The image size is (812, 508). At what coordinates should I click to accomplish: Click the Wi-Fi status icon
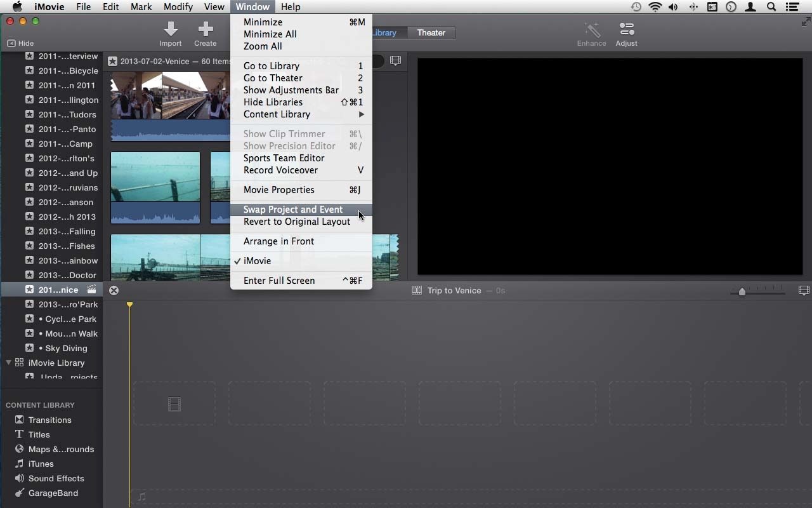(x=655, y=7)
